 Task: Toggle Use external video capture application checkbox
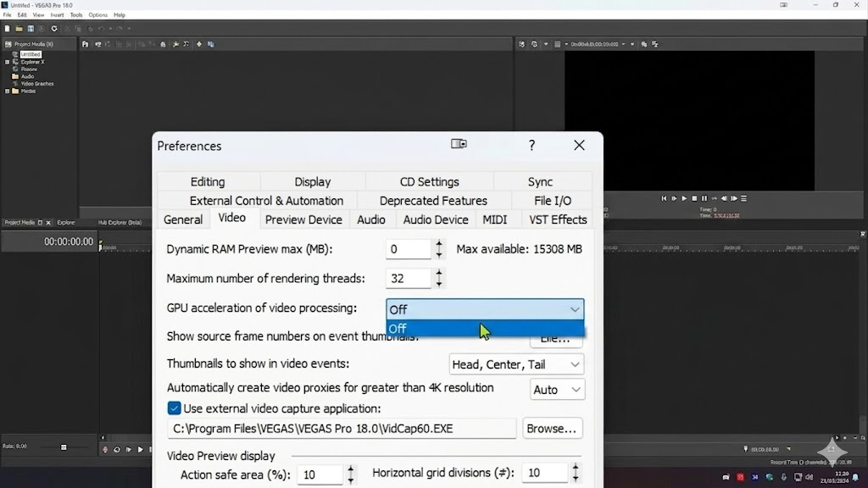(x=174, y=408)
